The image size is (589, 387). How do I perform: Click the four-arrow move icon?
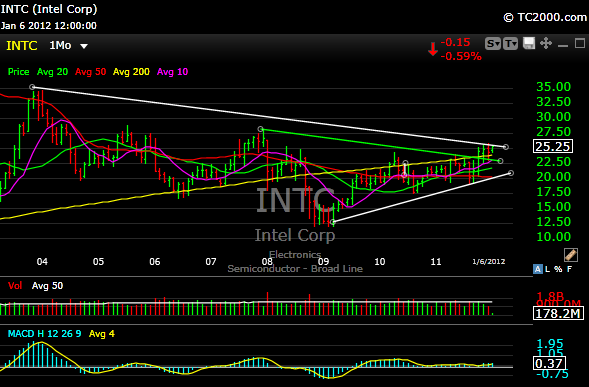tap(546, 44)
